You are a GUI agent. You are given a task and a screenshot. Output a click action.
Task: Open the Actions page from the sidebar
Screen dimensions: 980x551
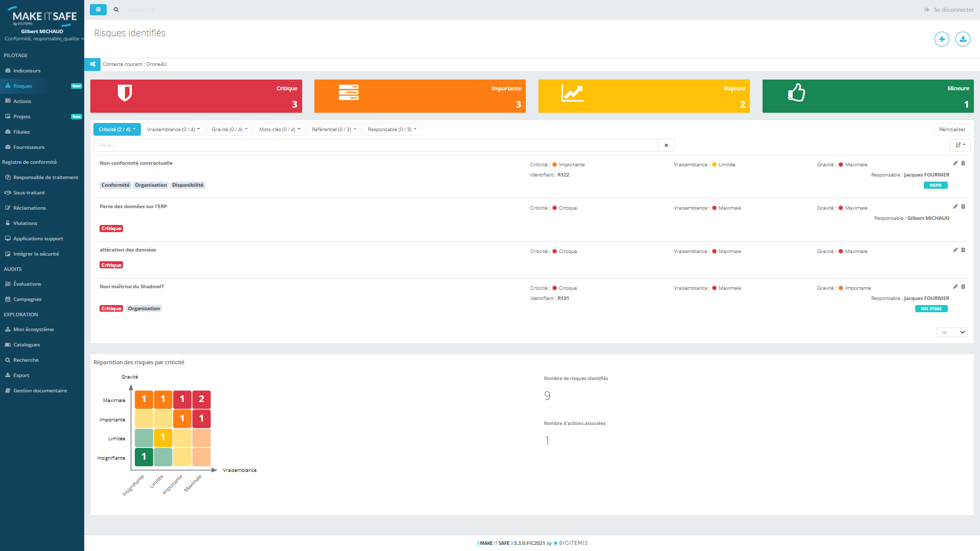22,101
